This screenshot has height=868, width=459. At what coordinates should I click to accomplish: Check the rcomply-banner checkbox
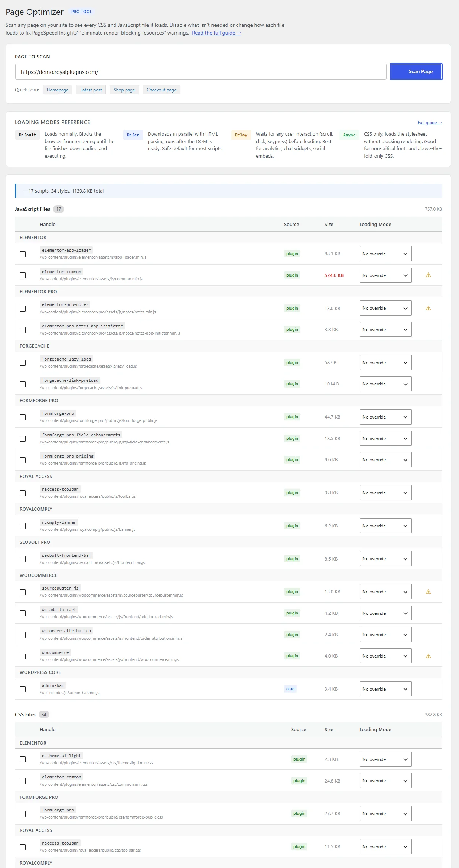(x=23, y=526)
